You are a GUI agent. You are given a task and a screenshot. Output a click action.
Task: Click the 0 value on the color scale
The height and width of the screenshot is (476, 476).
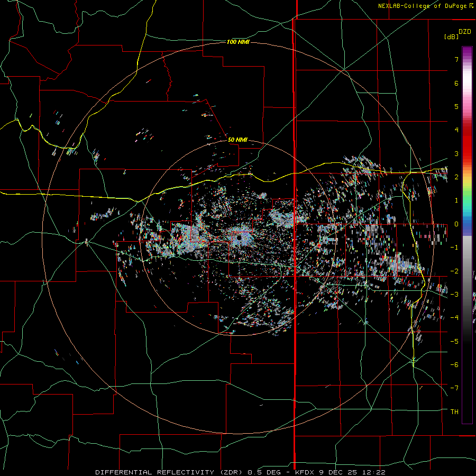(x=456, y=224)
